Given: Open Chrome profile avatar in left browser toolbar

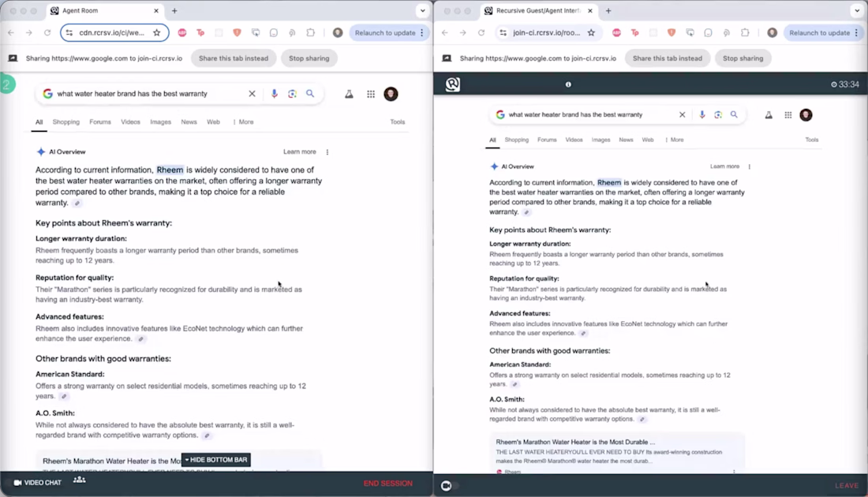Looking at the screenshot, I should tap(338, 32).
